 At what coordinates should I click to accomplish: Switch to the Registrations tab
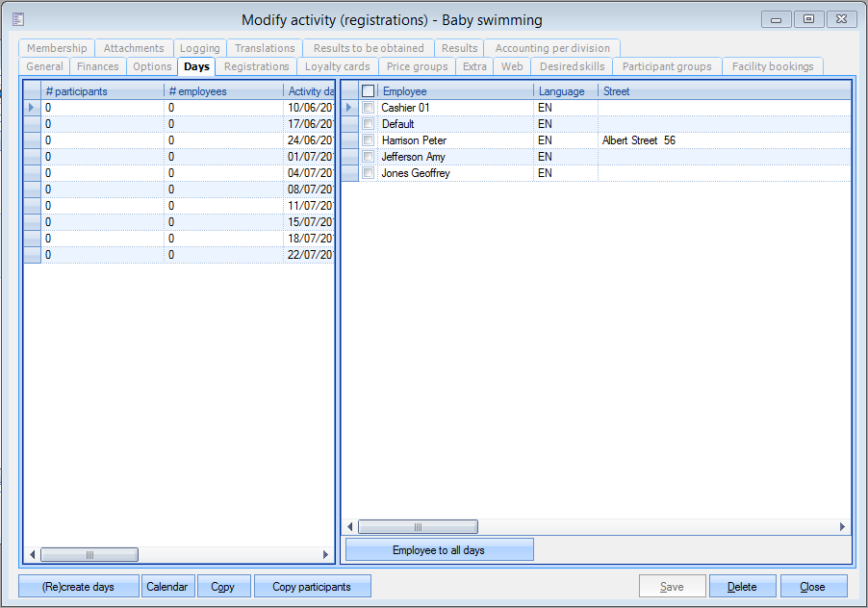pyautogui.click(x=256, y=66)
